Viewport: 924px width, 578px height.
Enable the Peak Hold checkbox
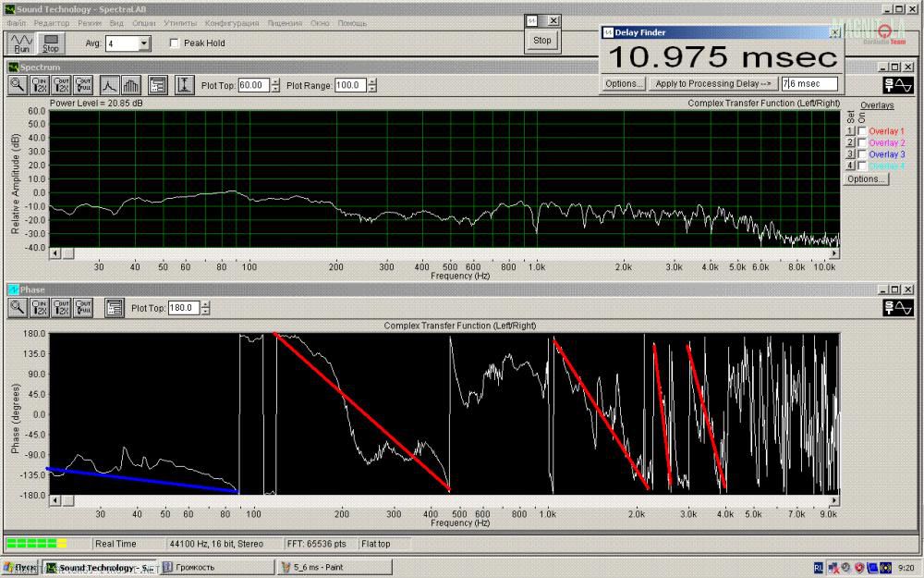point(175,43)
